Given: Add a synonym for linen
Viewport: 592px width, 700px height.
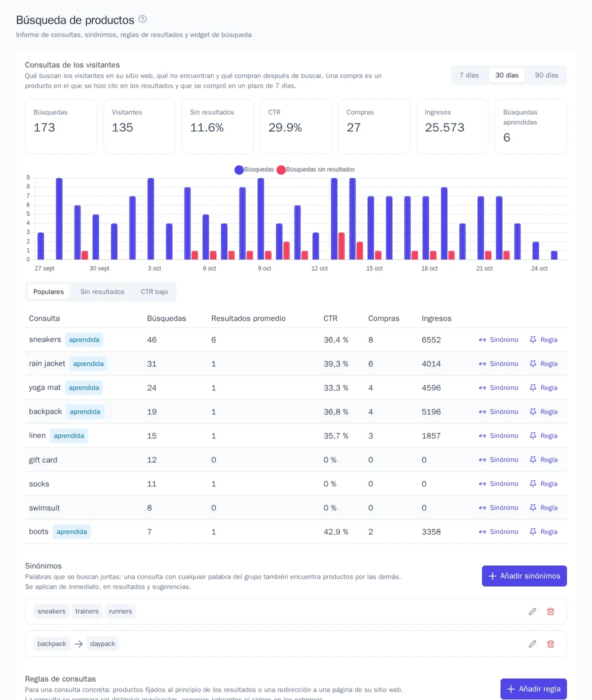Looking at the screenshot, I should click(498, 436).
